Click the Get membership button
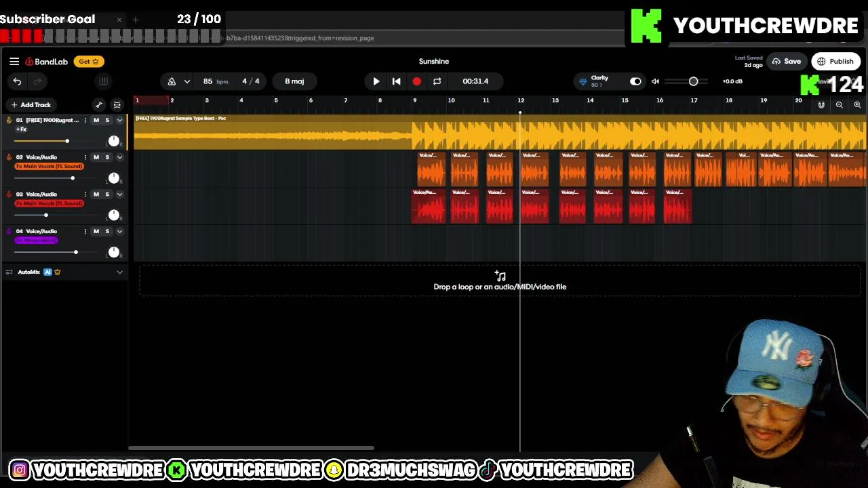 89,62
